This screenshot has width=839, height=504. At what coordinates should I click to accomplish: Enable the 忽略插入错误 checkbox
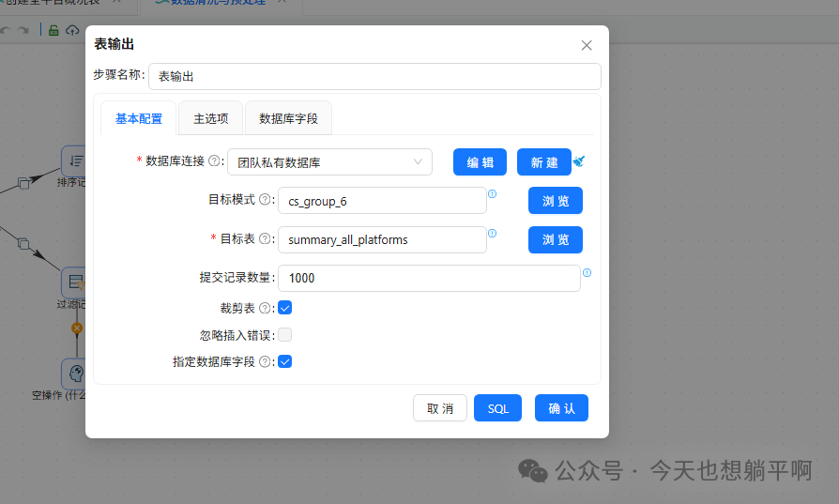(x=284, y=335)
